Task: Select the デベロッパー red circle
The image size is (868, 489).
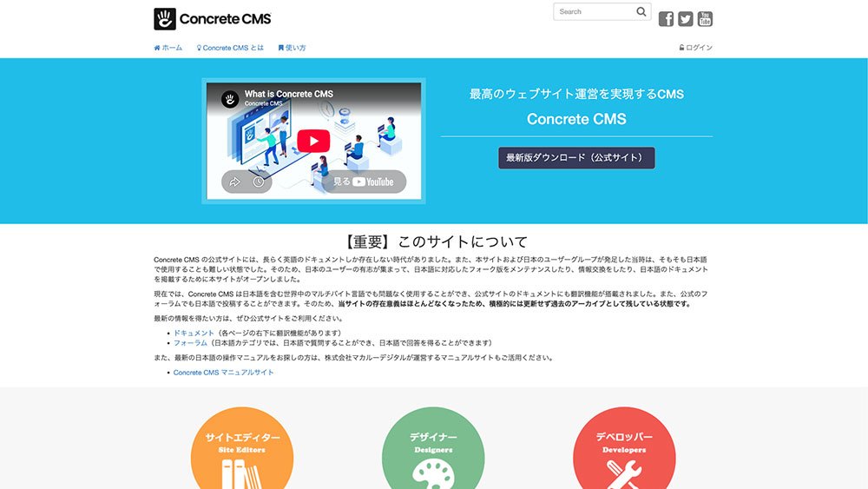Action: (624, 448)
